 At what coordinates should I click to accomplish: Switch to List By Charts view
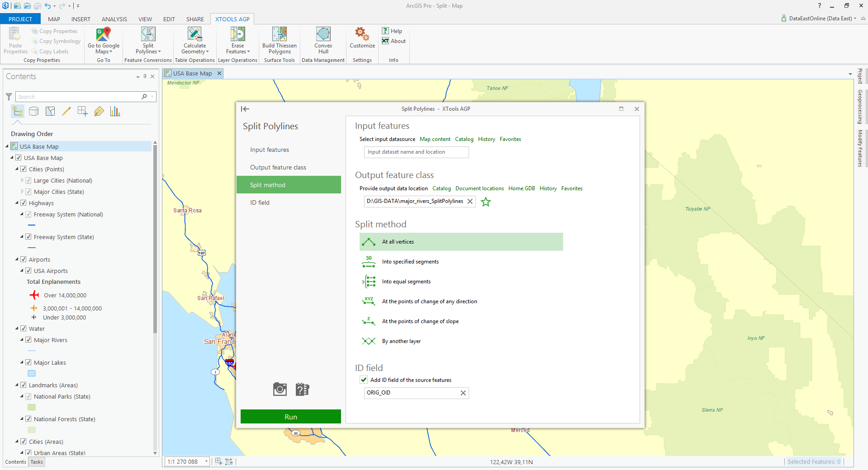pos(115,111)
